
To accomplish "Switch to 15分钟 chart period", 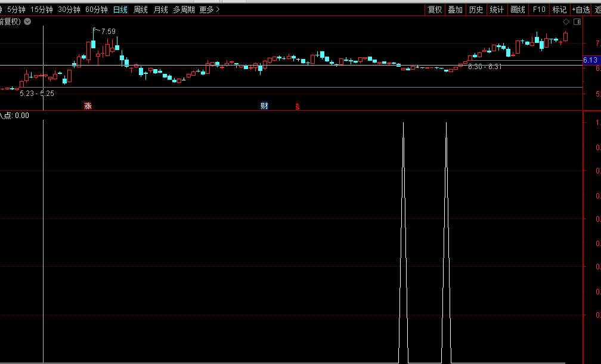I will [x=42, y=10].
